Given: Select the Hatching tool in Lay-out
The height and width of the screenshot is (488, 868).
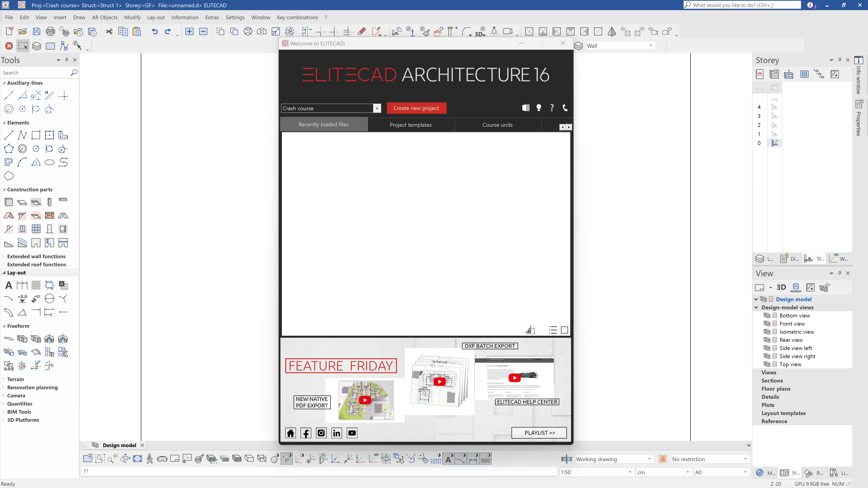Looking at the screenshot, I should (36, 285).
